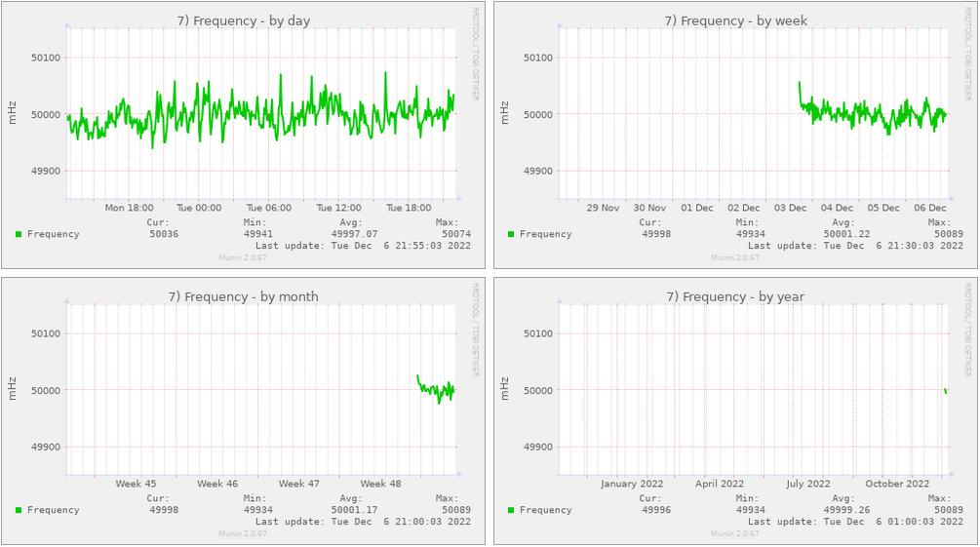Viewport: 980px width, 547px height.
Task: Click the 50100 y-axis label in day graph
Action: [x=46, y=58]
